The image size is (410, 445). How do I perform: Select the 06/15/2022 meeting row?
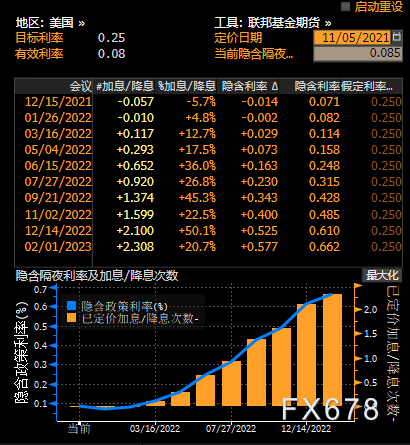click(x=208, y=166)
